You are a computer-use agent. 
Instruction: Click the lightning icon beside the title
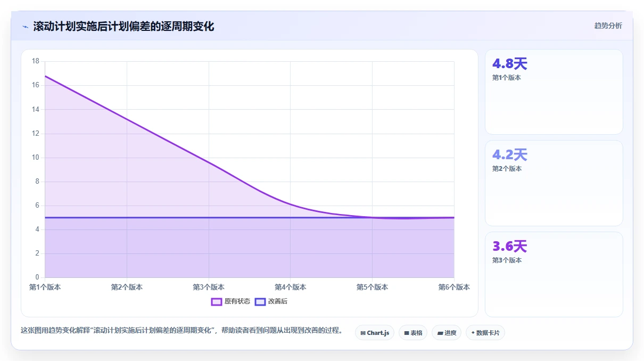(25, 26)
